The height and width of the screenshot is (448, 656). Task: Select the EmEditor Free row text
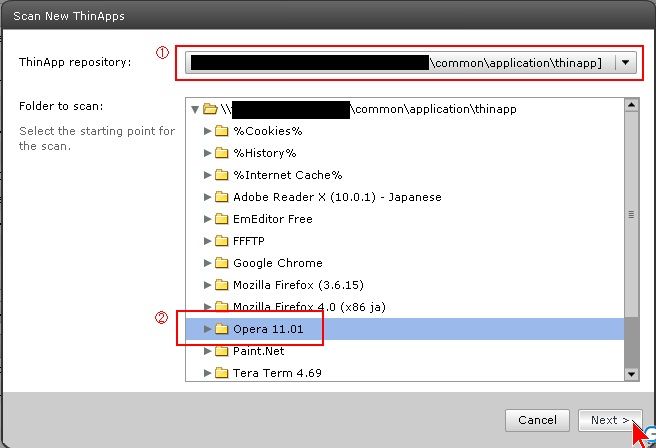273,219
